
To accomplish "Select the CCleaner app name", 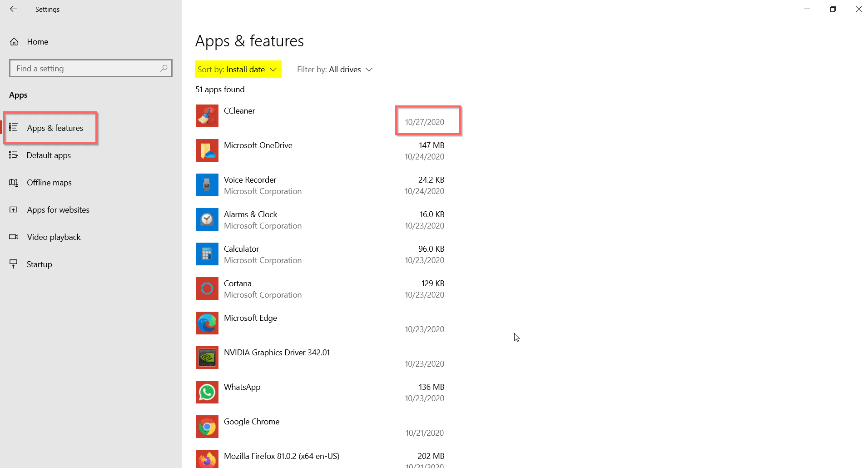I will [239, 111].
